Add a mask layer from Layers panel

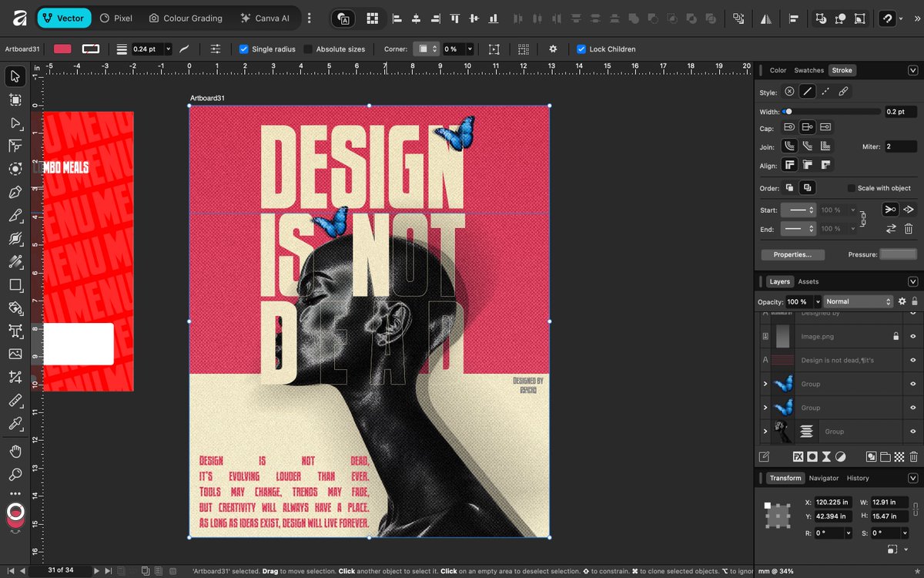point(812,456)
